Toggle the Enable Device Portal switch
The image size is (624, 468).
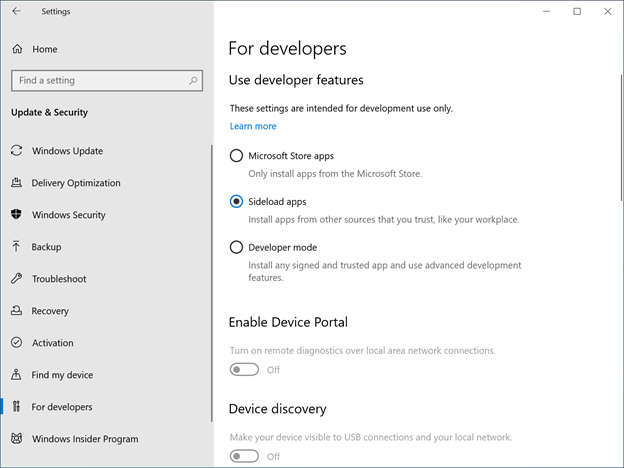(x=244, y=370)
